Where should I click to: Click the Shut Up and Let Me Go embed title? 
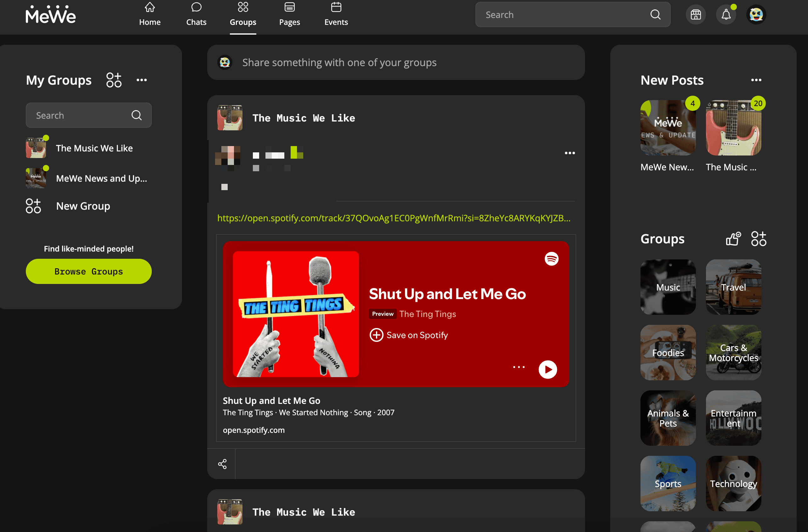(447, 294)
